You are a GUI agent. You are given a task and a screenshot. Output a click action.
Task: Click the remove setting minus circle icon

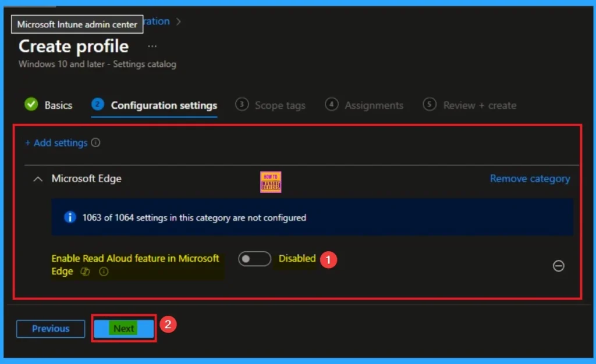click(558, 266)
